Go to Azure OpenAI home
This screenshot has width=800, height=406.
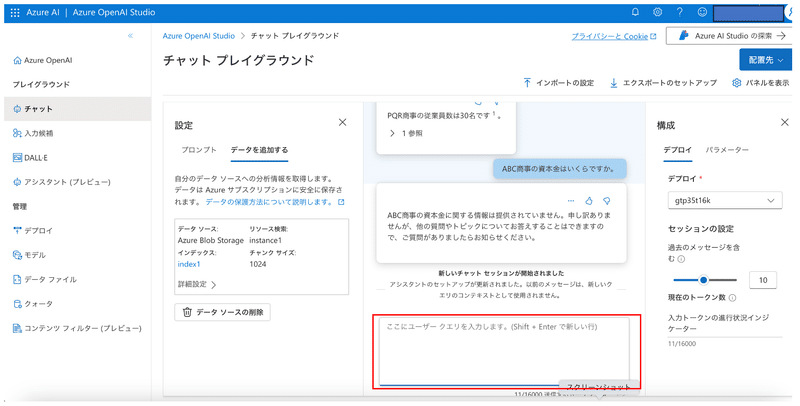tap(43, 60)
